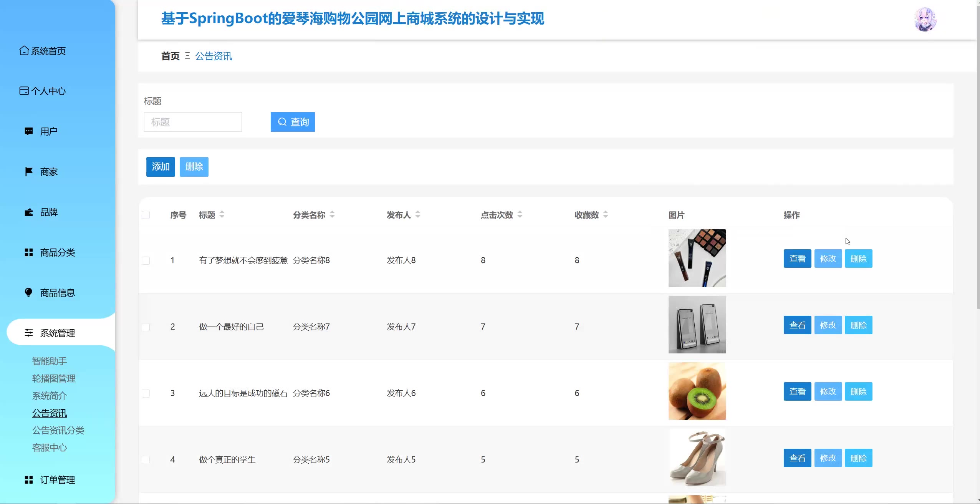
Task: Click the 添加 button
Action: coord(161,167)
